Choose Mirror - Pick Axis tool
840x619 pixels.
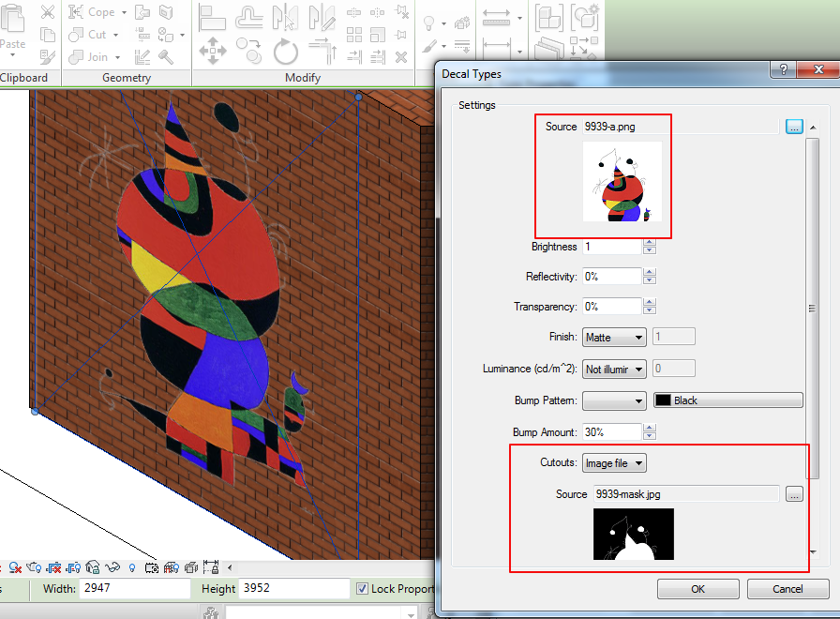(x=285, y=17)
